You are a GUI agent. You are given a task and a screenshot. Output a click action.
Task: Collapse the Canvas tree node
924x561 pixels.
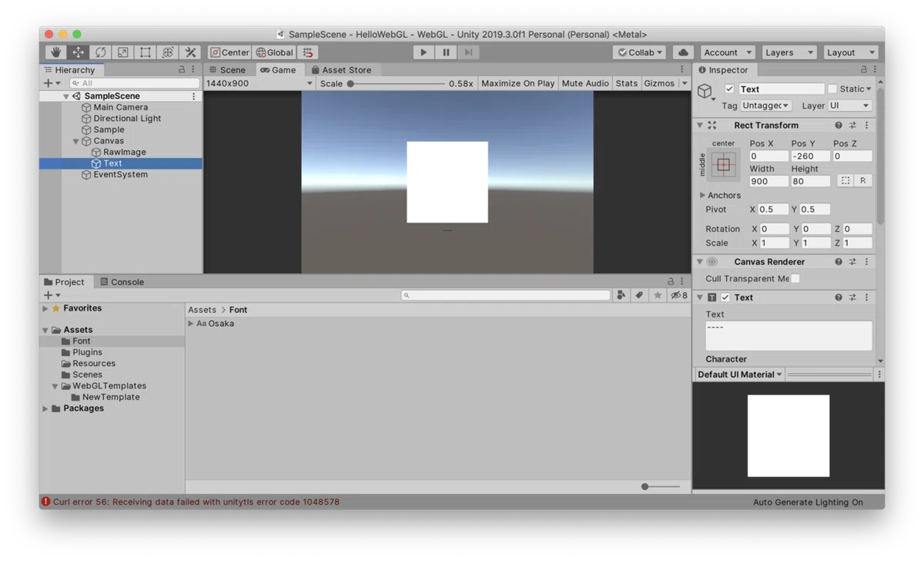tap(76, 141)
